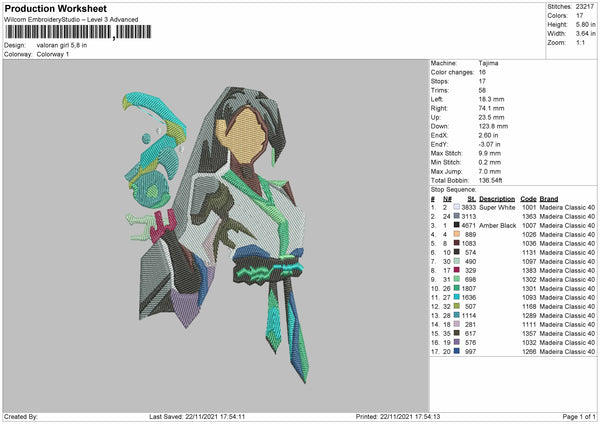600x424 pixels.
Task: Click the blue swatch beside code 1266
Action: point(457,351)
